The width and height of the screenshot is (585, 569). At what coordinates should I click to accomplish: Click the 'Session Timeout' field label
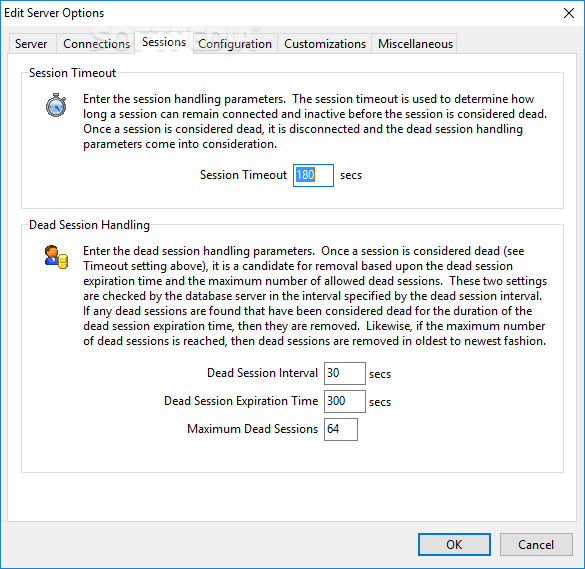(243, 175)
